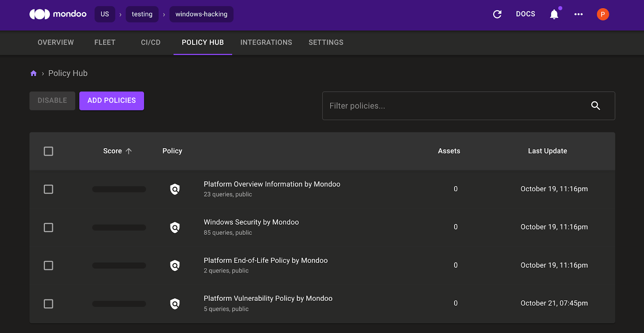Refresh the page using the reload icon

[497, 14]
